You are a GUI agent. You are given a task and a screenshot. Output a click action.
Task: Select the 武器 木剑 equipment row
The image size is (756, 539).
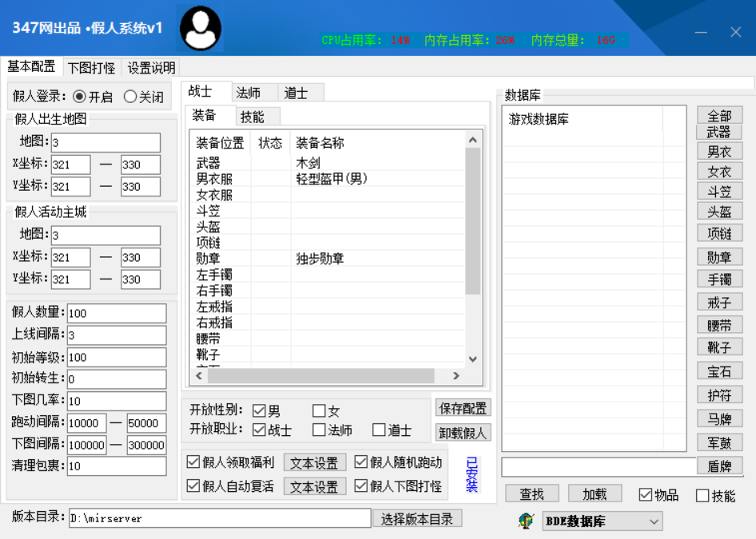[x=328, y=163]
